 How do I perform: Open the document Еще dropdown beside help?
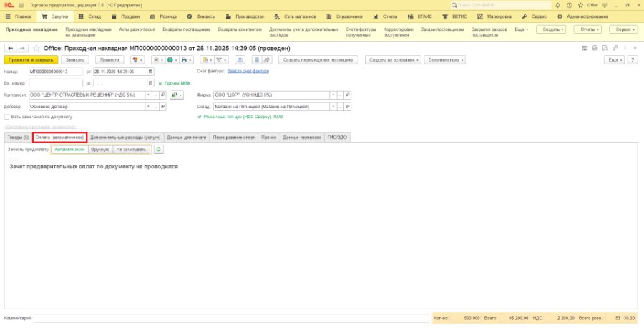pos(615,60)
